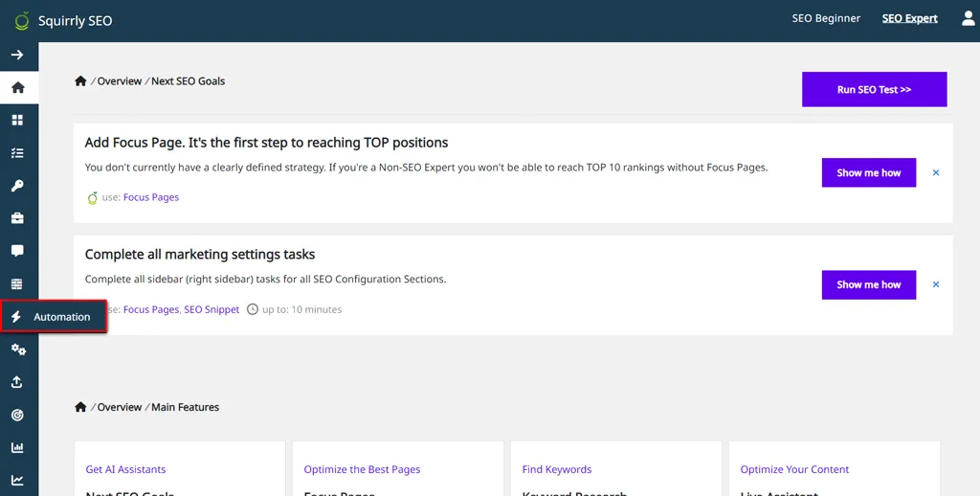Open the bar chart icon in the sidebar
This screenshot has width=980, height=496.
17,448
